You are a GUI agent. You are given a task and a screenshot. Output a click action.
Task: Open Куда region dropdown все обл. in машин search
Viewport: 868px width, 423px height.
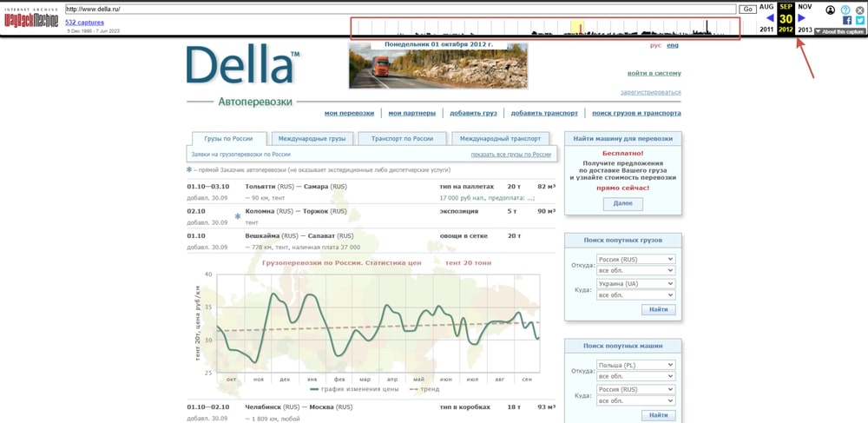click(636, 401)
